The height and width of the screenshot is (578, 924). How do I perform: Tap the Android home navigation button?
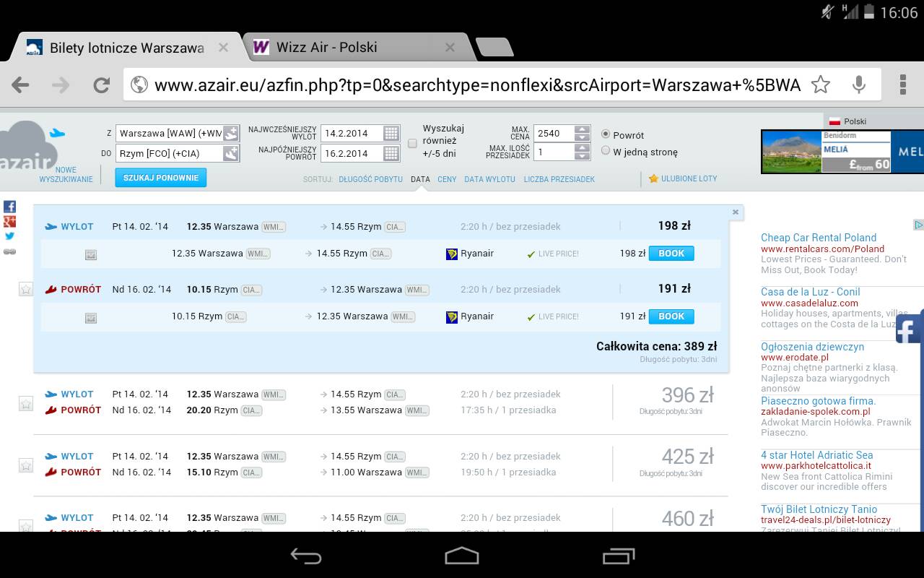click(462, 556)
